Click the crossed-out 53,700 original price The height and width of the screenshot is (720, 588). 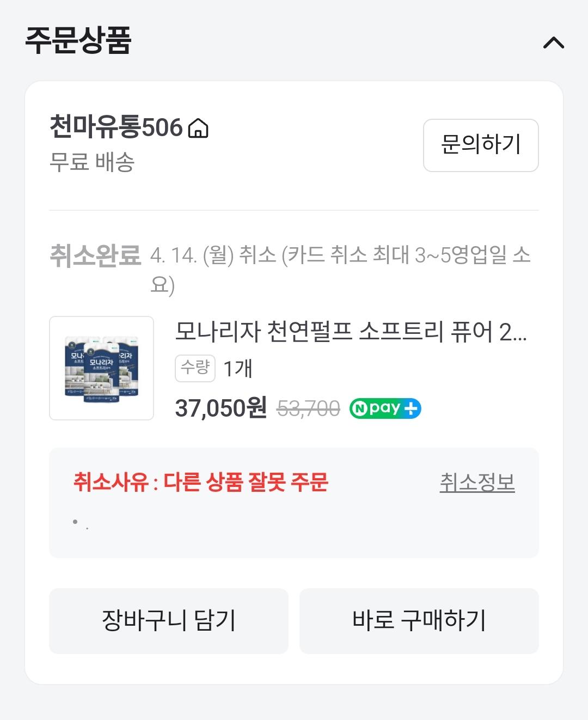[x=308, y=408]
